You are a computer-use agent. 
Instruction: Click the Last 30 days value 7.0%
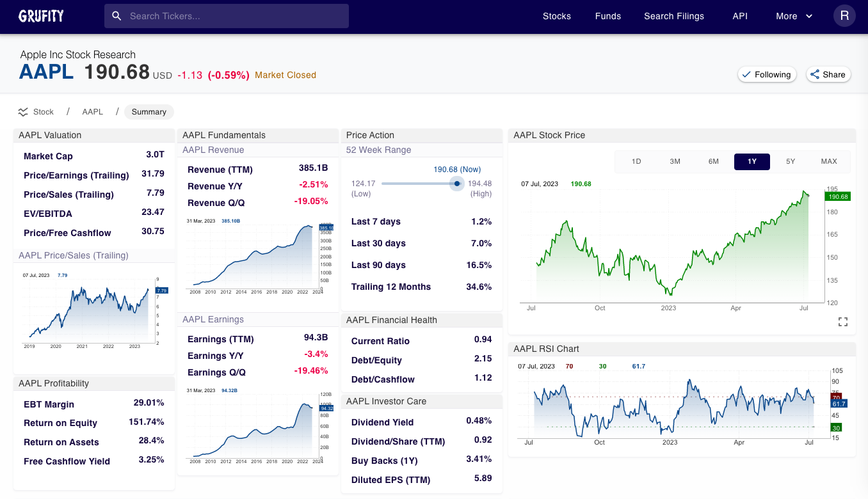coord(481,243)
